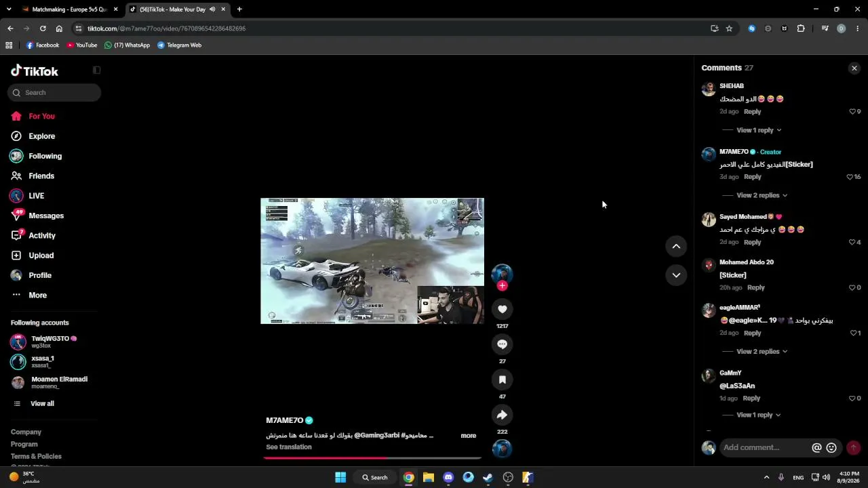
Task: Open the M7AME7O username link below video
Action: click(285, 420)
